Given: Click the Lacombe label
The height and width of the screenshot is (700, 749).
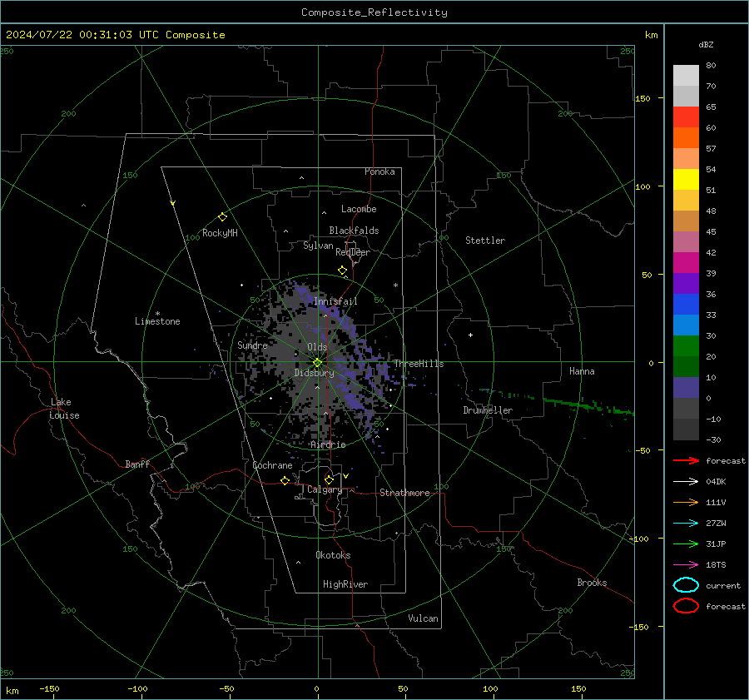Looking at the screenshot, I should point(359,209).
